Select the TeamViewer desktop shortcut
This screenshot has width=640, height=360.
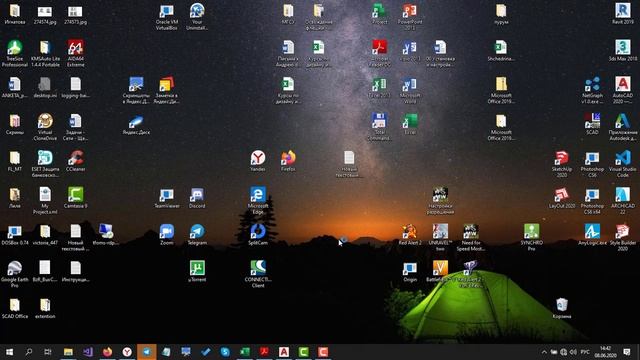tap(167, 198)
